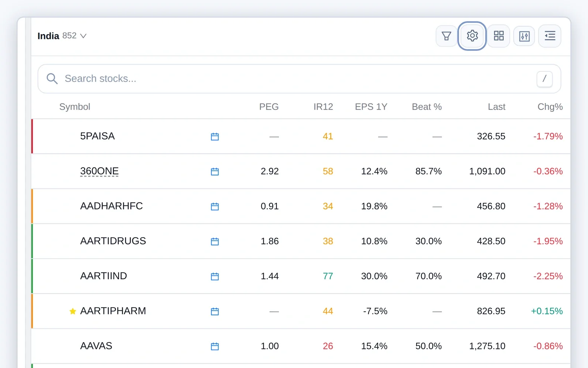Screen dimensions: 588x368
Task: Toggle the favorite star on AARTIPHARM
Action: (73, 311)
